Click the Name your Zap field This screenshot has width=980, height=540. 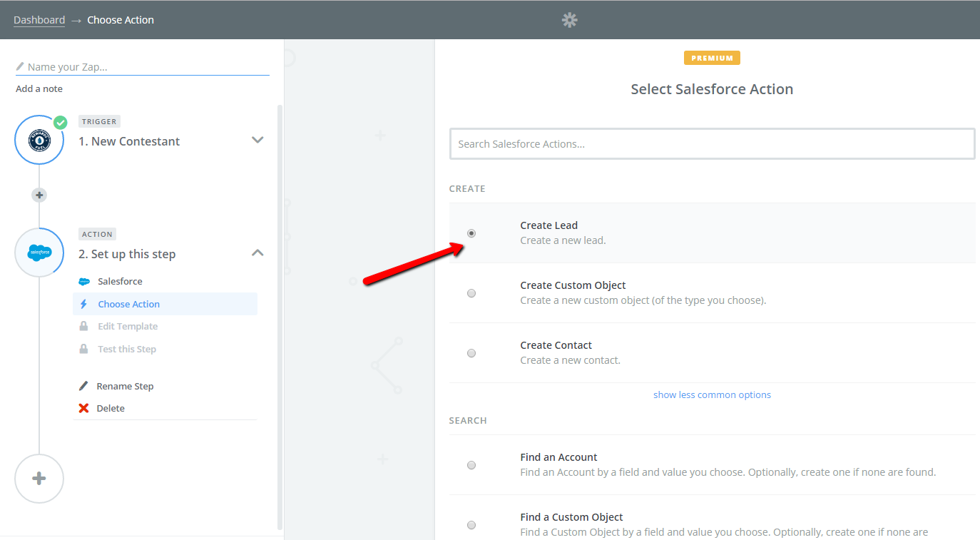click(143, 67)
